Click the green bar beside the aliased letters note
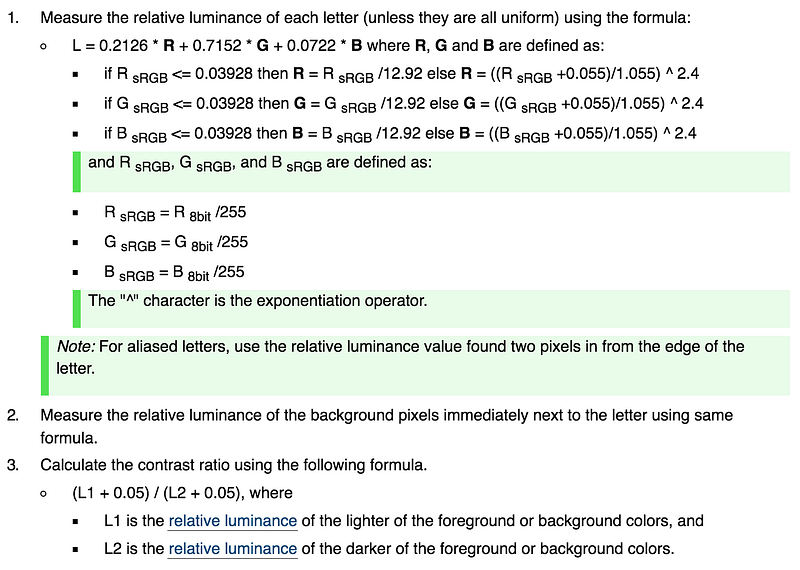 (x=45, y=365)
